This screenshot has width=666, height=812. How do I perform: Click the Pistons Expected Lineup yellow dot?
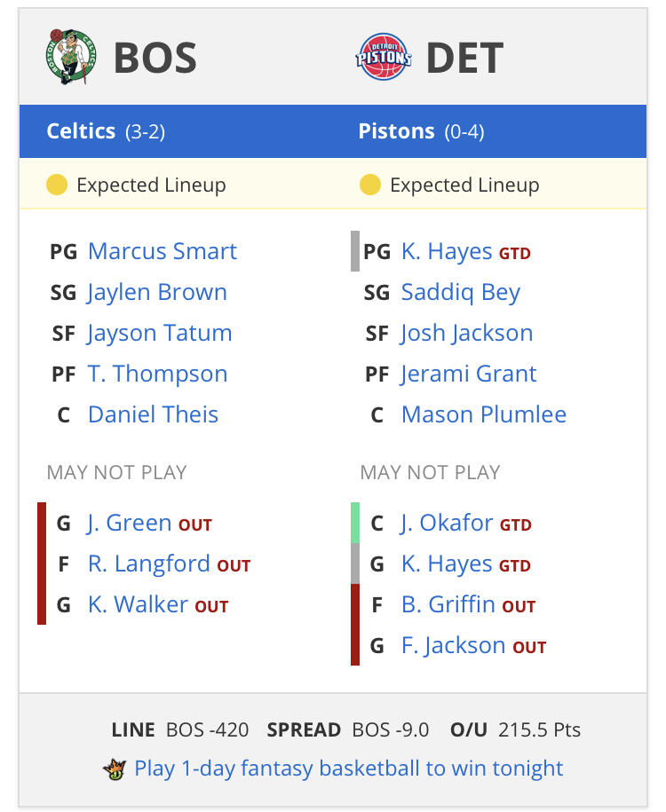click(x=369, y=185)
